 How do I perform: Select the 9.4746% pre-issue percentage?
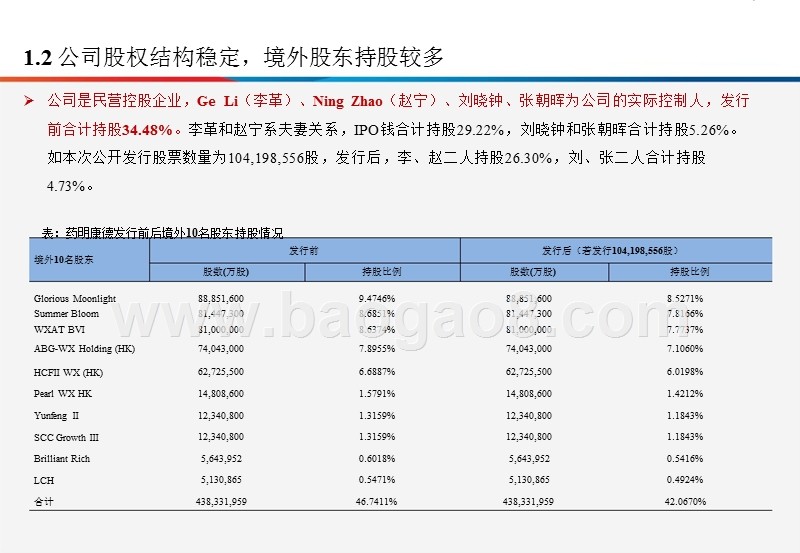point(377,298)
